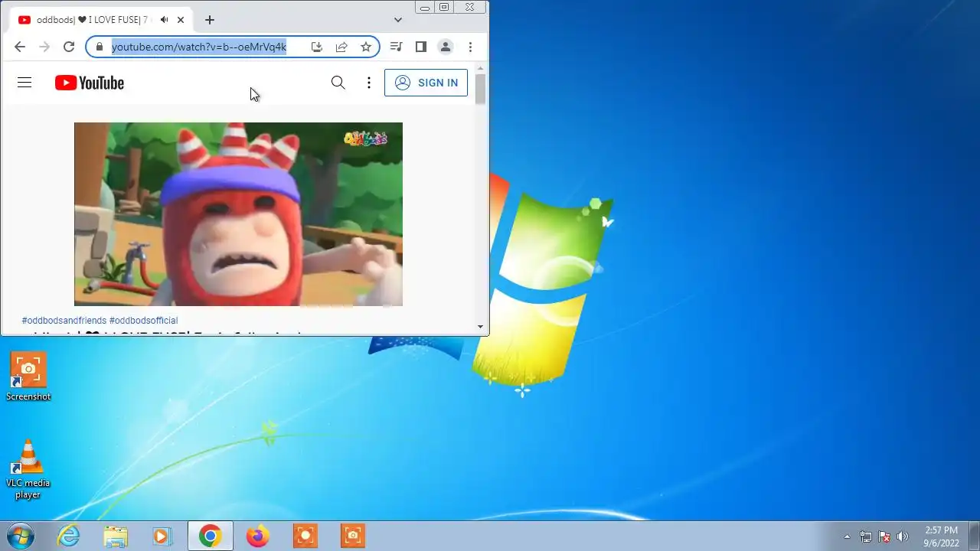Viewport: 980px width, 551px height.
Task: Click the Chrome taskbar button
Action: click(x=211, y=536)
